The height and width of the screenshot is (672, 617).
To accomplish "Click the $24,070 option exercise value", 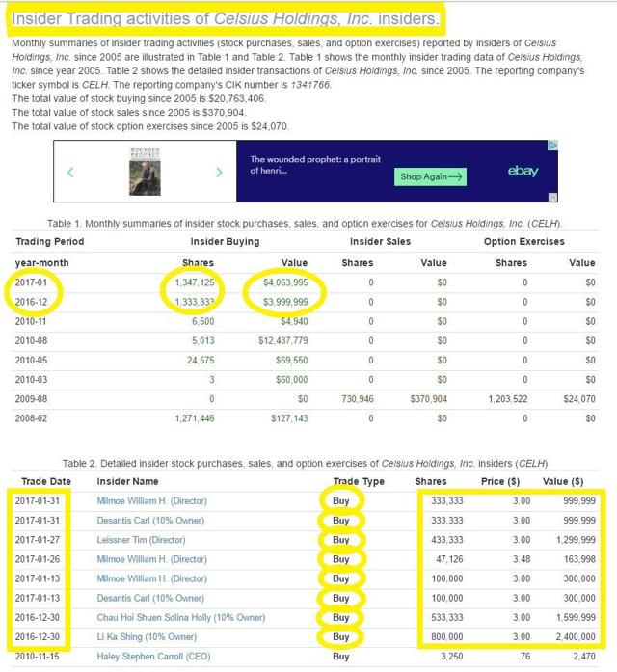I will pyautogui.click(x=579, y=399).
